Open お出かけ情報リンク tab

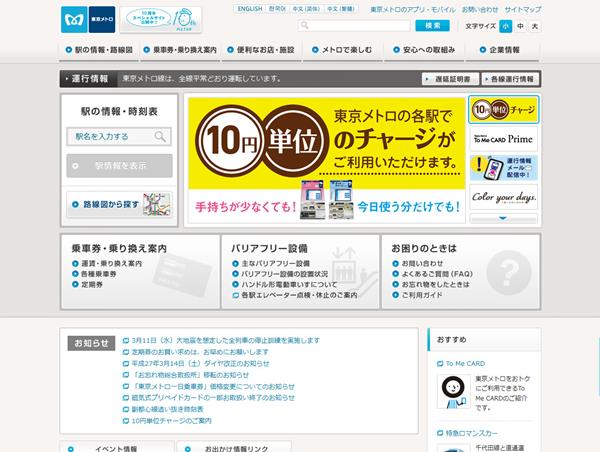tap(234, 447)
